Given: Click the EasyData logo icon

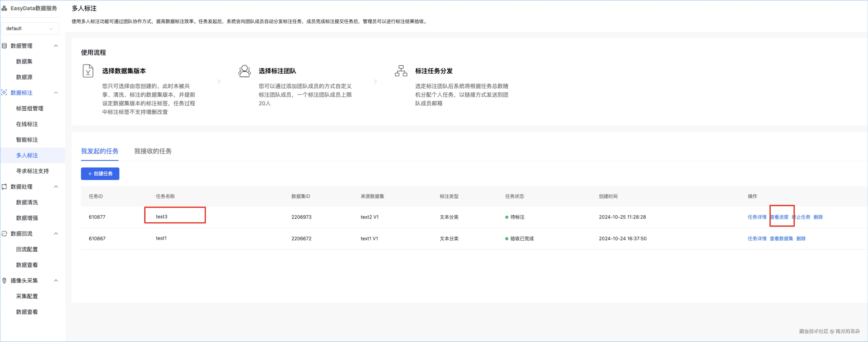Looking at the screenshot, I should click(4, 8).
